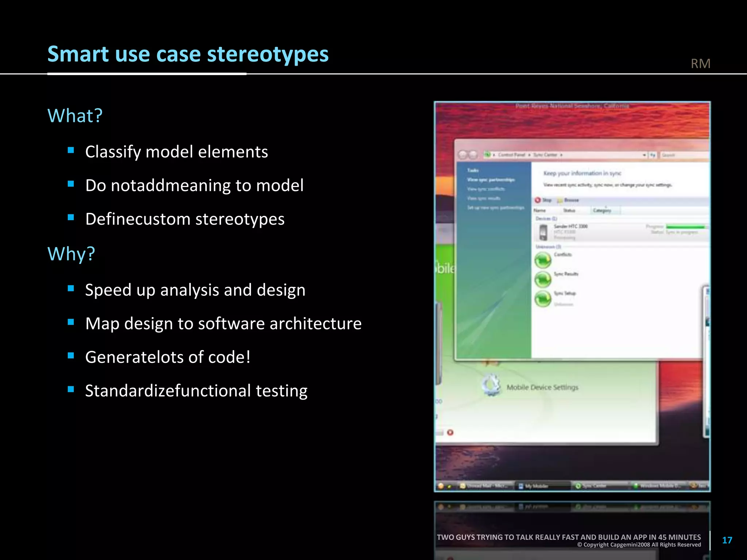Click the red stop circle in back window
Image resolution: width=747 pixels, height=560 pixels.
click(450, 432)
